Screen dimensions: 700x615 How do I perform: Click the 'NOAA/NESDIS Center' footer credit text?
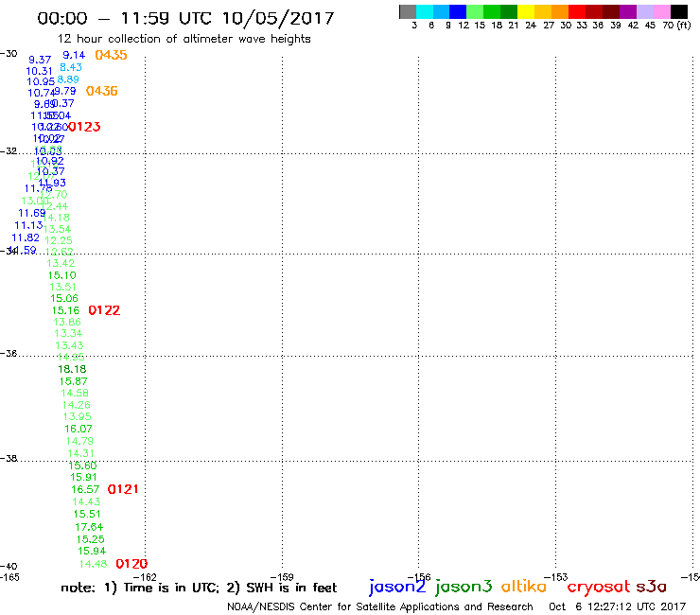[x=262, y=607]
